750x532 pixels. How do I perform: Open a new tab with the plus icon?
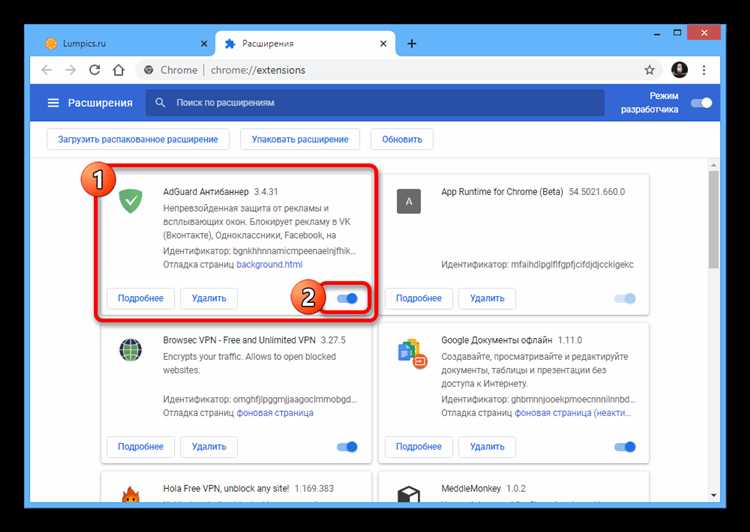coord(412,44)
